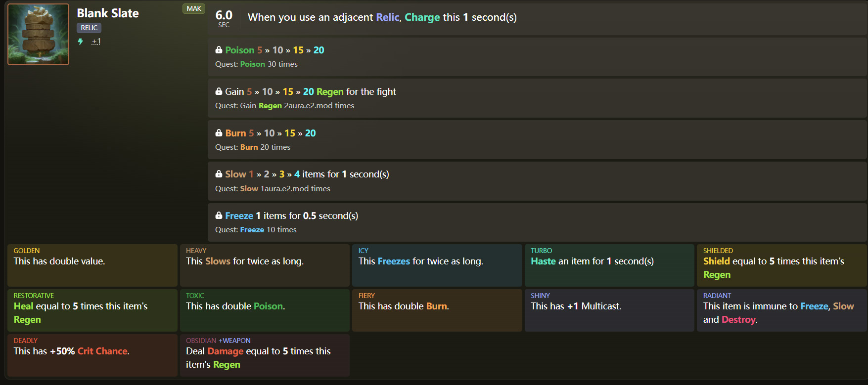The width and height of the screenshot is (868, 385).
Task: Click the green lightning bolt icon
Action: 81,42
